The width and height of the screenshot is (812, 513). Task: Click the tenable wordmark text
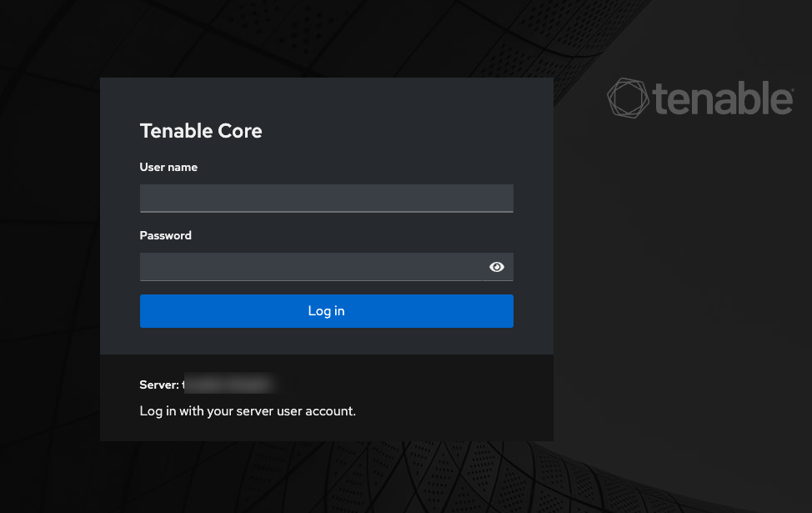(x=720, y=99)
